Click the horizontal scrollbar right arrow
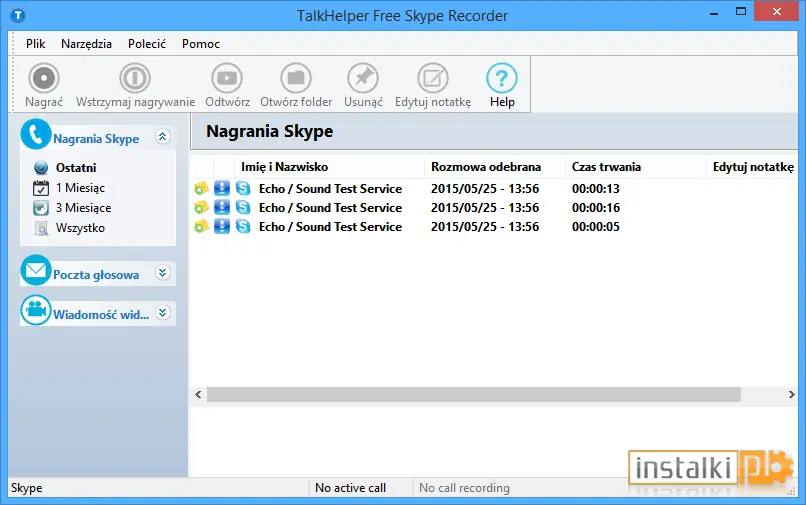Image resolution: width=806 pixels, height=505 pixels. click(x=791, y=394)
